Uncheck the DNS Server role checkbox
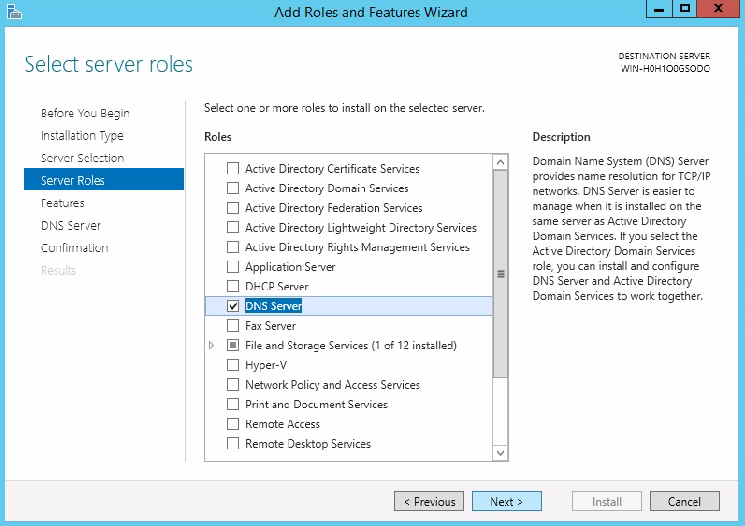This screenshot has height=526, width=745. 233,306
